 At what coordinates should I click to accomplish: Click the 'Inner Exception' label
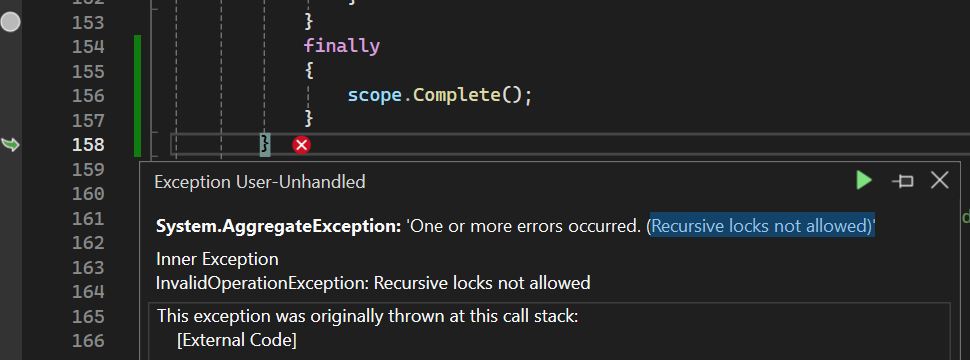[x=217, y=259]
